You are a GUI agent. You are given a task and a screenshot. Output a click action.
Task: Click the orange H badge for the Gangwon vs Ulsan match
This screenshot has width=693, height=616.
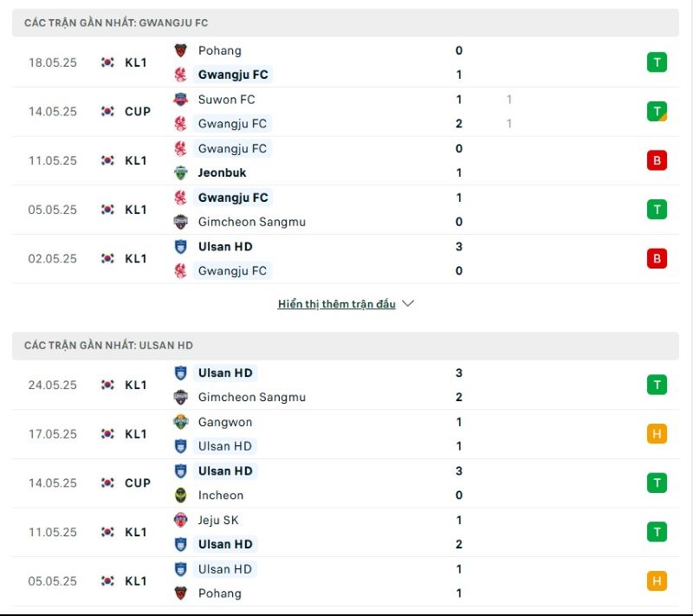click(x=657, y=434)
